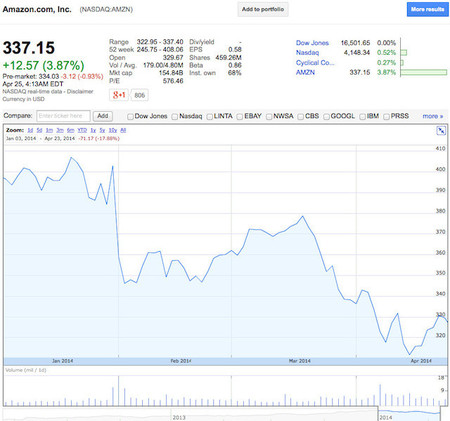Click the Mkt cap value 154.84B
Screen dimensions: 450x421
click(171, 73)
